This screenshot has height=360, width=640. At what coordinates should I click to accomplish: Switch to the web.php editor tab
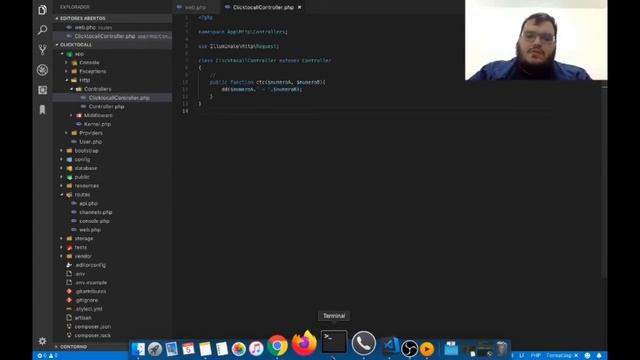(x=196, y=7)
